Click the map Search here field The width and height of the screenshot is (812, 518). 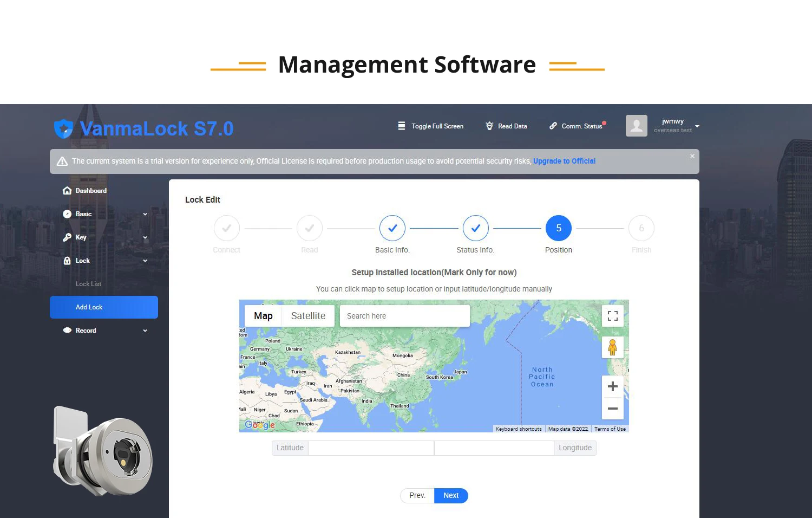pos(405,316)
